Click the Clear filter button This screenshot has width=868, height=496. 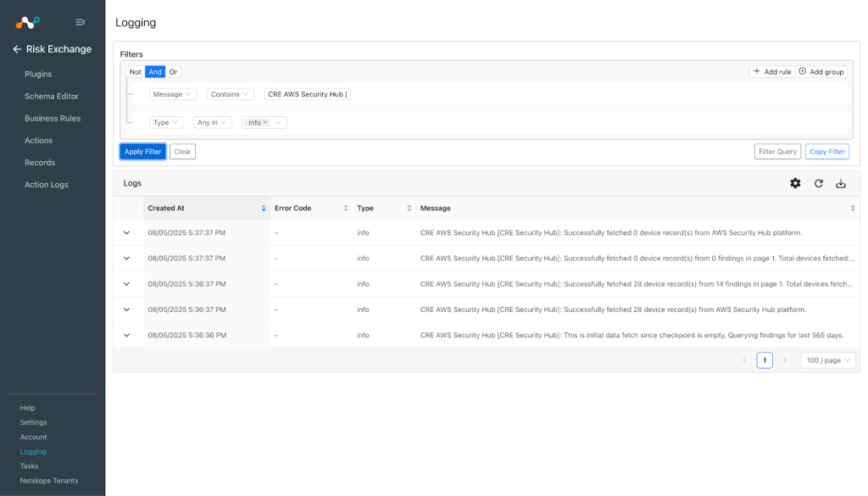(183, 152)
